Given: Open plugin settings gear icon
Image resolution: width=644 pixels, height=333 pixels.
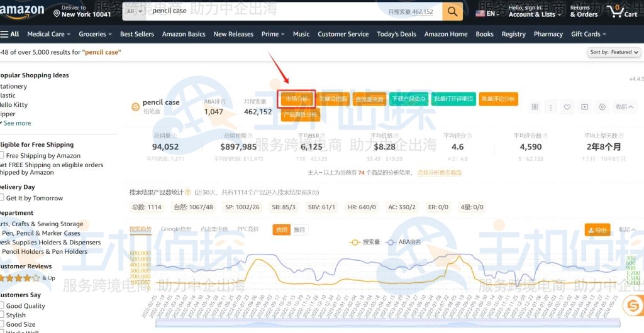Looking at the screenshot, I should [602, 107].
